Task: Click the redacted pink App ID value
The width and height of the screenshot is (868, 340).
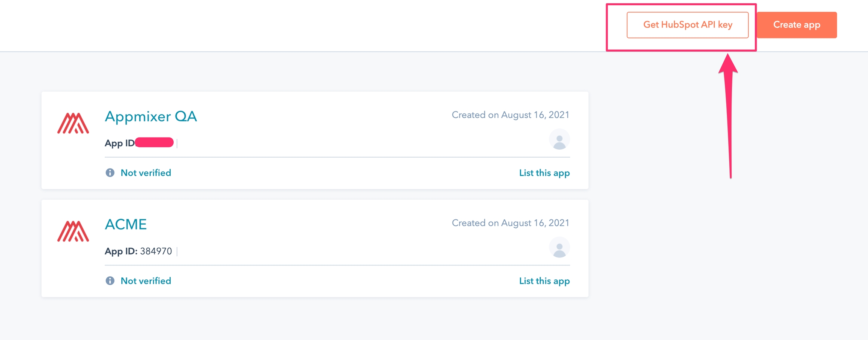Action: pyautogui.click(x=154, y=142)
